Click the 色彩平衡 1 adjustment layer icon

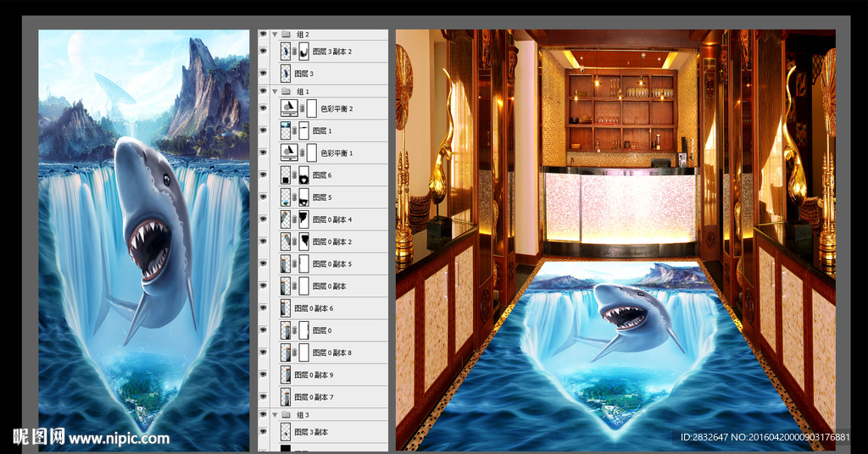289,152
